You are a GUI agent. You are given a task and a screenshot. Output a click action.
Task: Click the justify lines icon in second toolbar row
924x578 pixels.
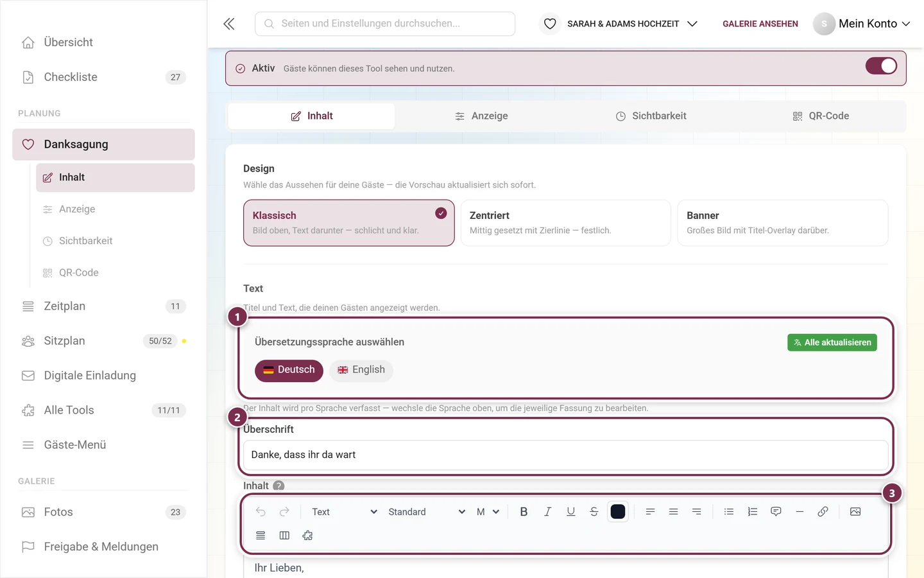[x=261, y=536]
